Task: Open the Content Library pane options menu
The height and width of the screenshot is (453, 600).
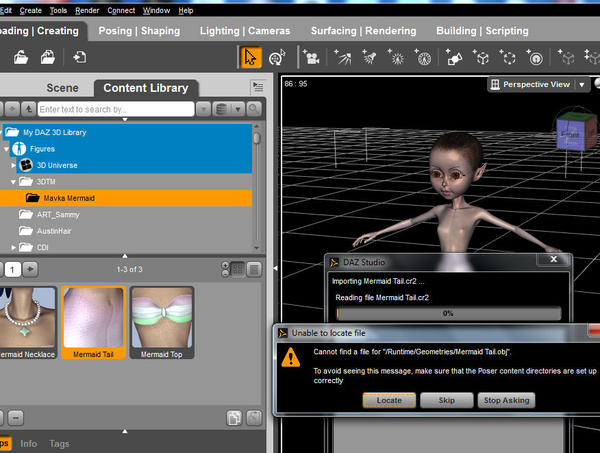Action: click(258, 87)
